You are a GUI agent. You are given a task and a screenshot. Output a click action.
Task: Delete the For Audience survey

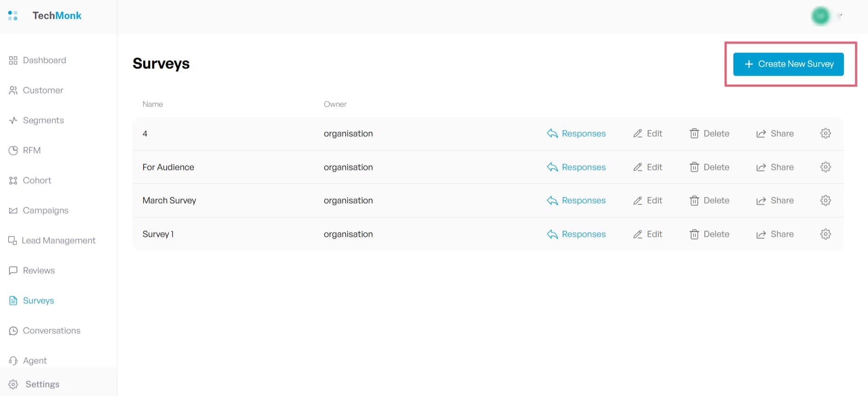[710, 167]
